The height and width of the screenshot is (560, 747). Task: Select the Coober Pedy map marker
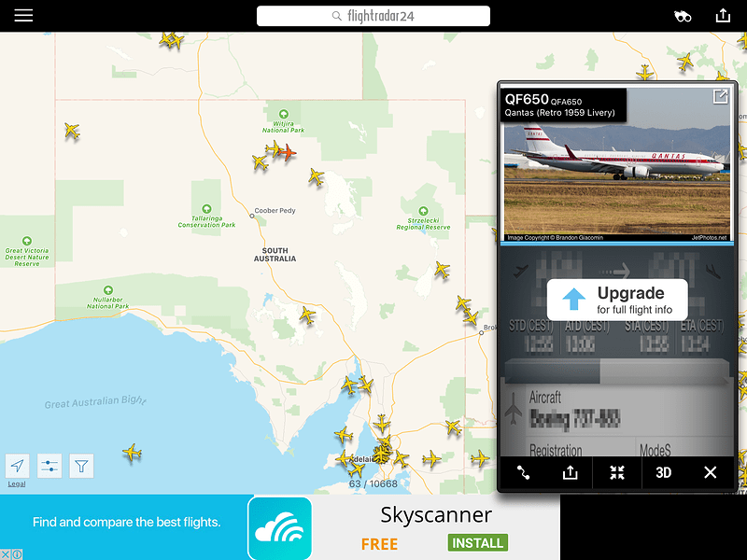coord(252,217)
